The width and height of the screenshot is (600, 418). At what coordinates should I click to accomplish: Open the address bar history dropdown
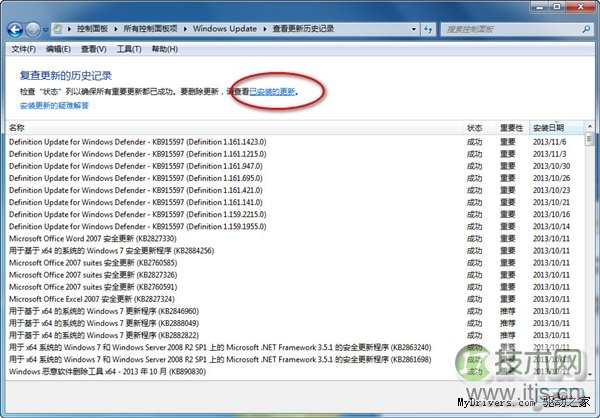414,29
